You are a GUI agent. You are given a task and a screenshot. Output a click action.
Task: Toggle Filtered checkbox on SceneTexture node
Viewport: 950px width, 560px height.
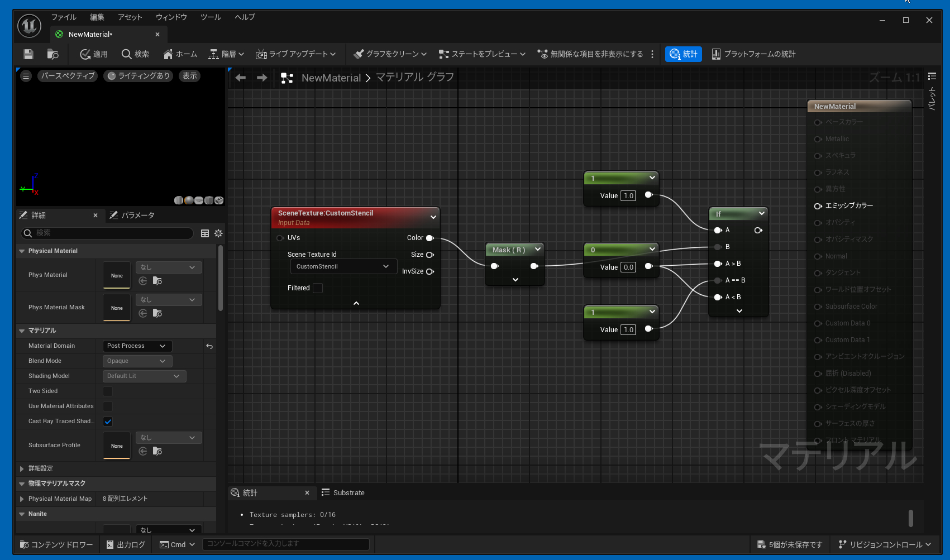click(318, 288)
